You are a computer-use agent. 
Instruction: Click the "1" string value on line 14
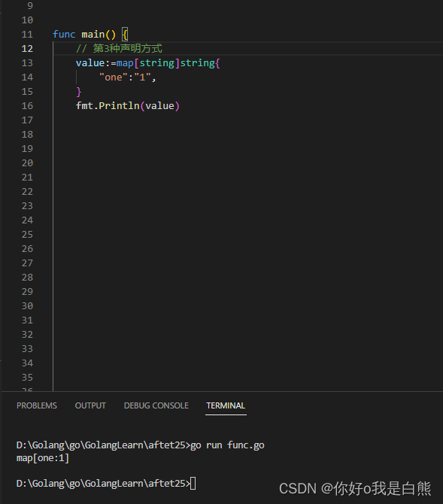142,77
